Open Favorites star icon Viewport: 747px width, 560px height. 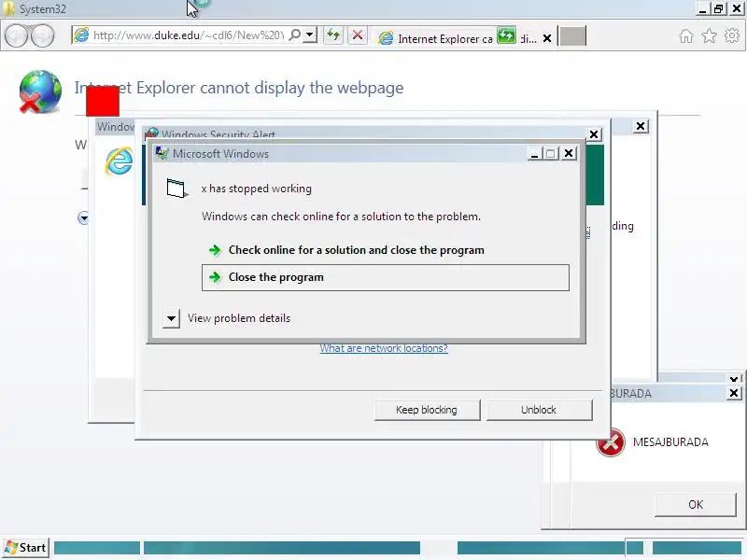point(709,35)
